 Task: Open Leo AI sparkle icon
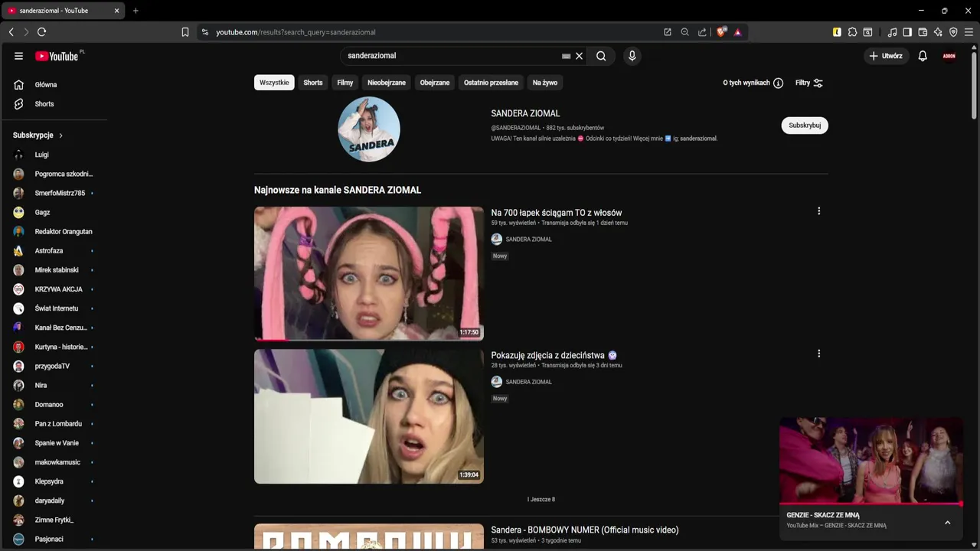point(938,32)
